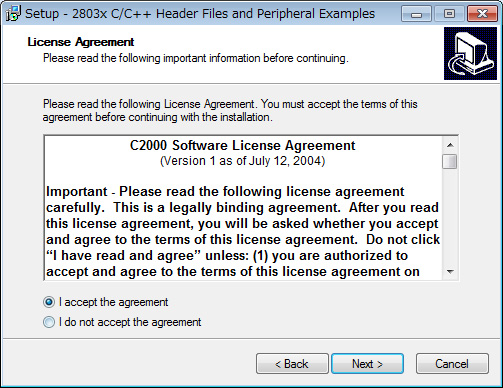
Task: Go back with the < Back button
Action: point(292,364)
